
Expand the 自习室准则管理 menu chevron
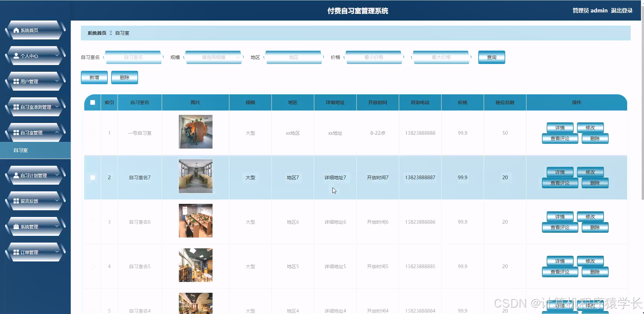[x=57, y=106]
